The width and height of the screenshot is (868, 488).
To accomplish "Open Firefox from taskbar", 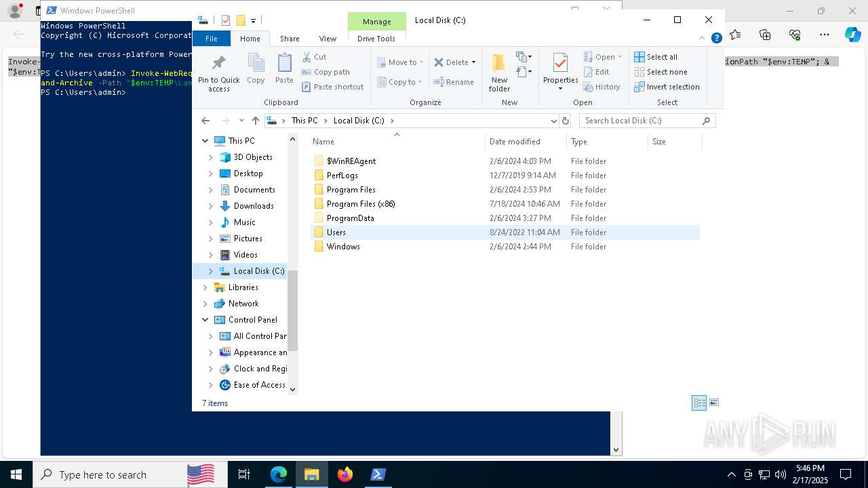I will pyautogui.click(x=345, y=474).
